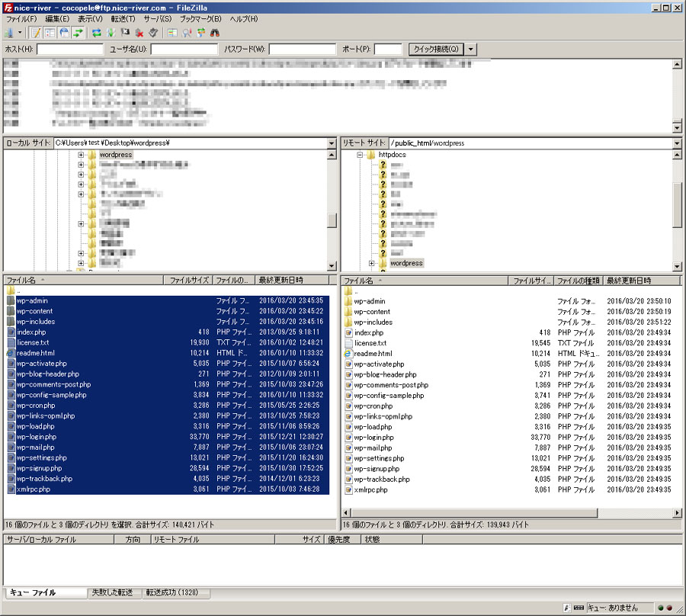
Task: Sort local files by ファイルサイズ column
Action: pyautogui.click(x=188, y=280)
